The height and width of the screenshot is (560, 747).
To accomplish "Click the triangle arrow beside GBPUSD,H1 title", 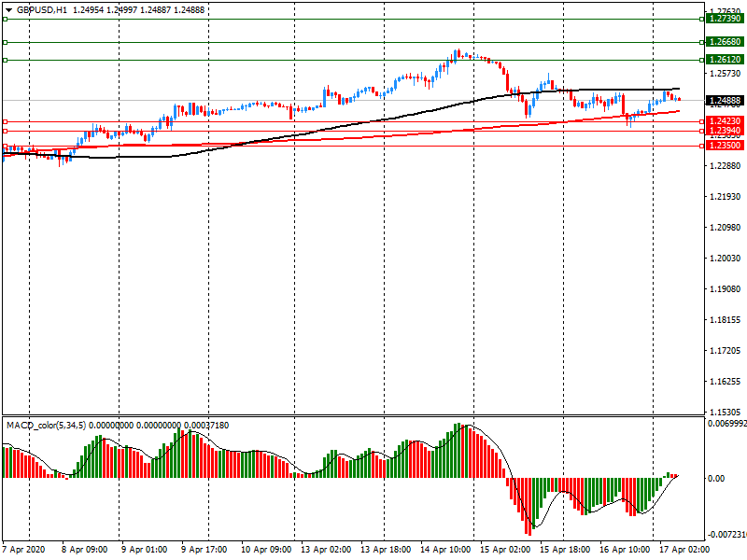I will tap(7, 9).
